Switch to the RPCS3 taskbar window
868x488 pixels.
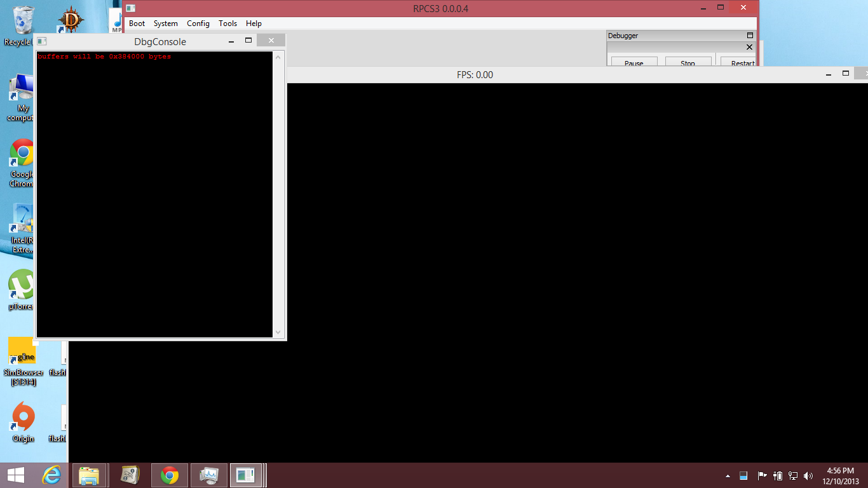245,475
